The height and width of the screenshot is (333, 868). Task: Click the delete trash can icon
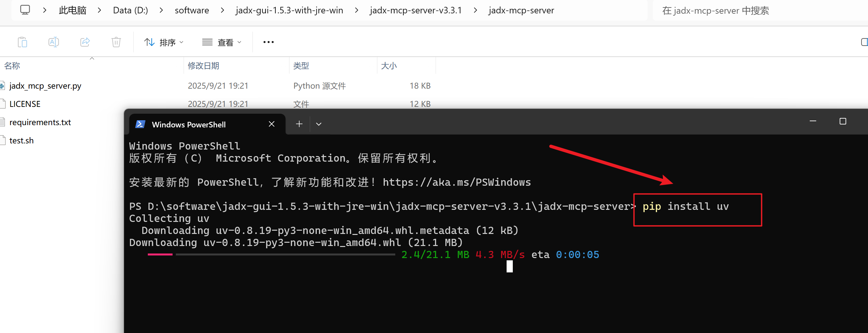point(116,42)
